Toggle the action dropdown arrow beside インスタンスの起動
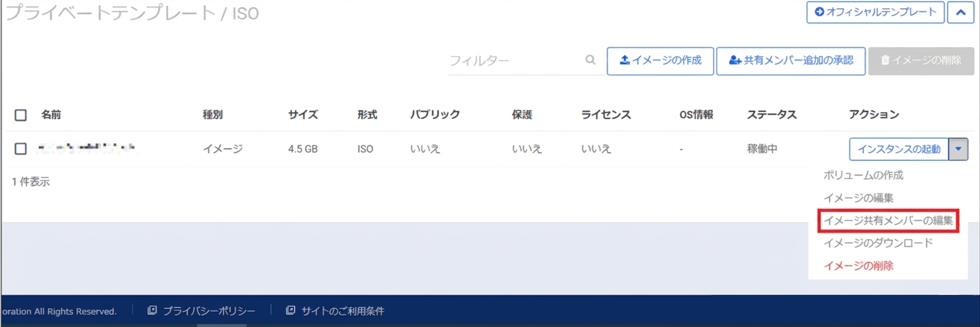The height and width of the screenshot is (327, 980). (x=958, y=149)
